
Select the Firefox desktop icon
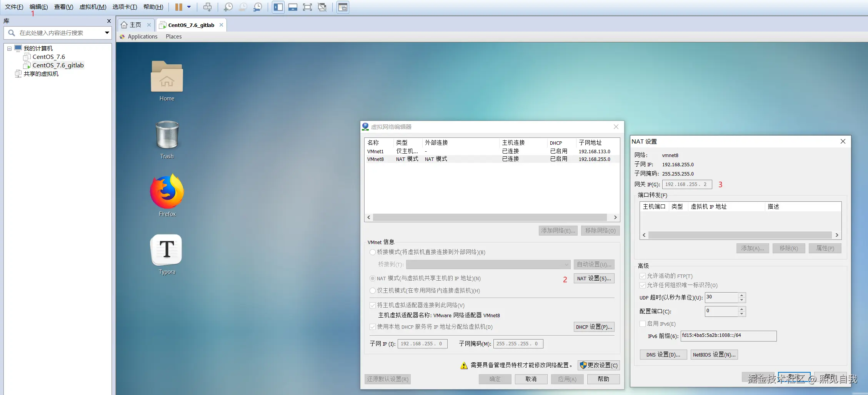(x=167, y=195)
